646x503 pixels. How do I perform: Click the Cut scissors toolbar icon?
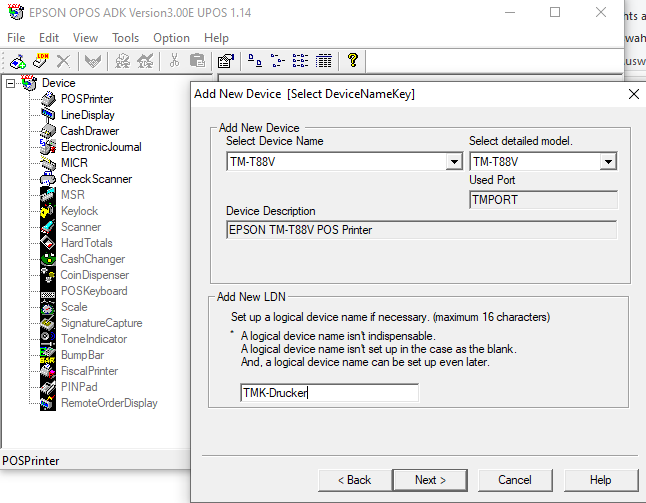(174, 61)
